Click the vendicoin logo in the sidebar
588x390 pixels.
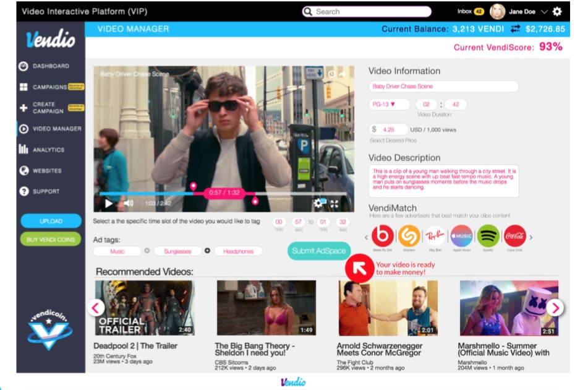click(x=49, y=329)
